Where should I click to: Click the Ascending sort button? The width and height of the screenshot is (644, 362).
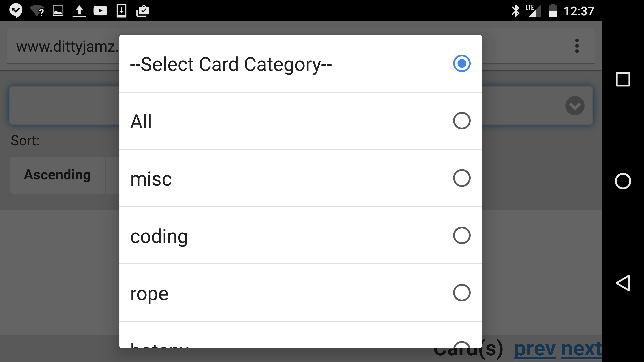pyautogui.click(x=57, y=175)
